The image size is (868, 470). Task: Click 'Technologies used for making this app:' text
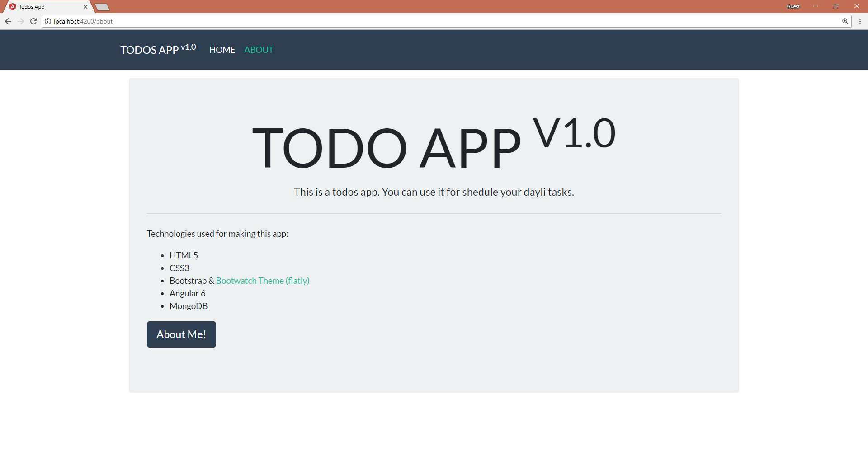click(217, 234)
